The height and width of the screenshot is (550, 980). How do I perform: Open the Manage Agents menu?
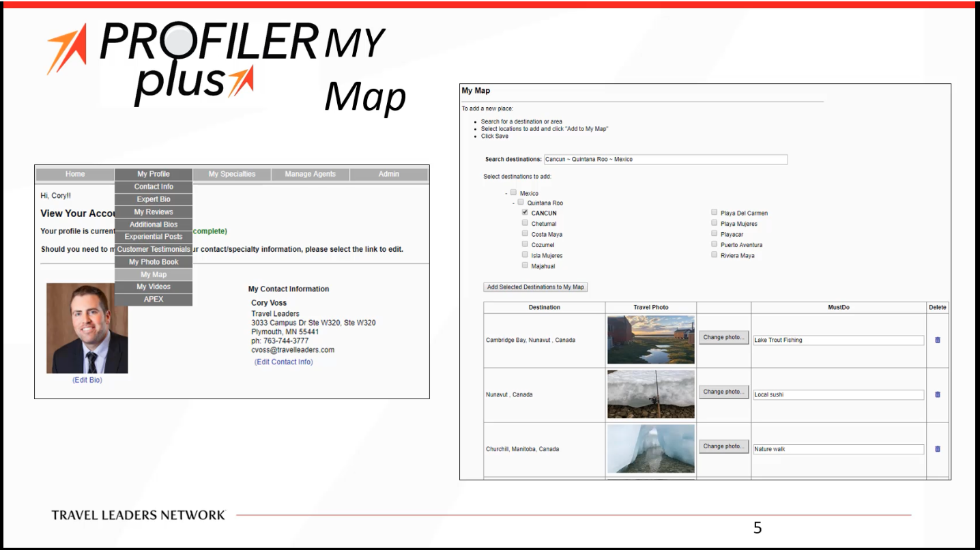[311, 174]
